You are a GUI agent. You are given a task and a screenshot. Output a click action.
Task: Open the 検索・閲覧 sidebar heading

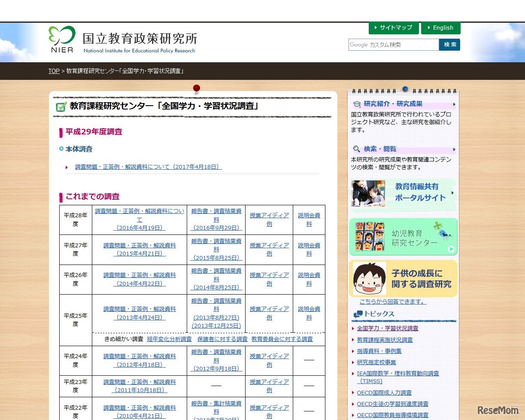pyautogui.click(x=380, y=149)
